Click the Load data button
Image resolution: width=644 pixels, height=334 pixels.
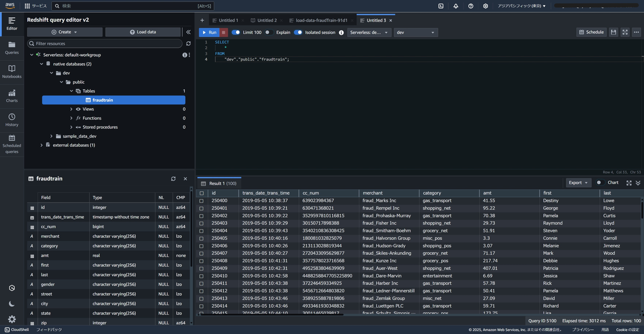point(143,32)
